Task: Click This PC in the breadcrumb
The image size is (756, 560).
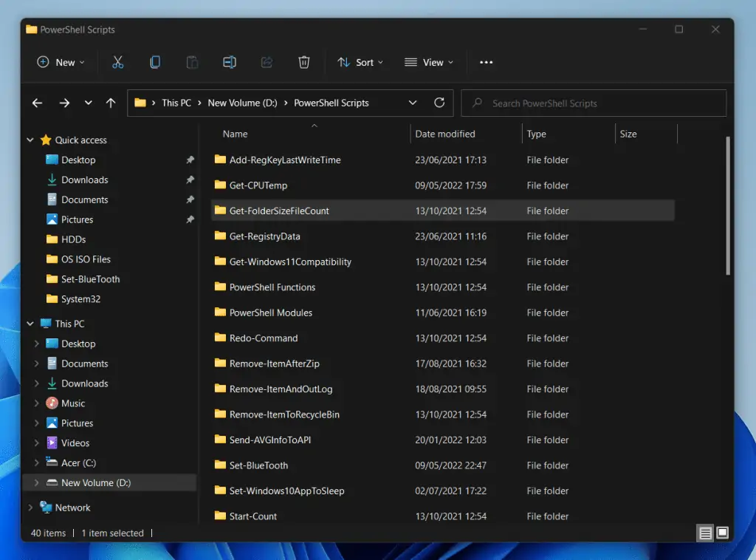Action: tap(176, 103)
